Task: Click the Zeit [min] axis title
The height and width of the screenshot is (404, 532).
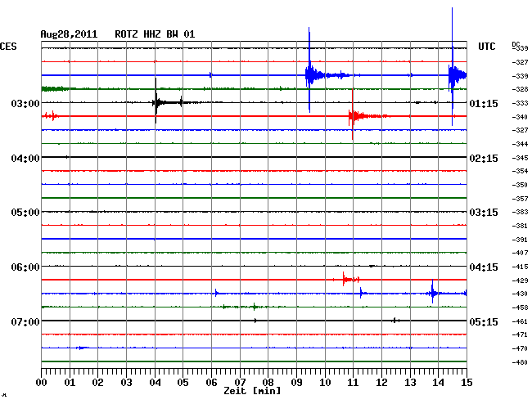Action: coord(252,391)
